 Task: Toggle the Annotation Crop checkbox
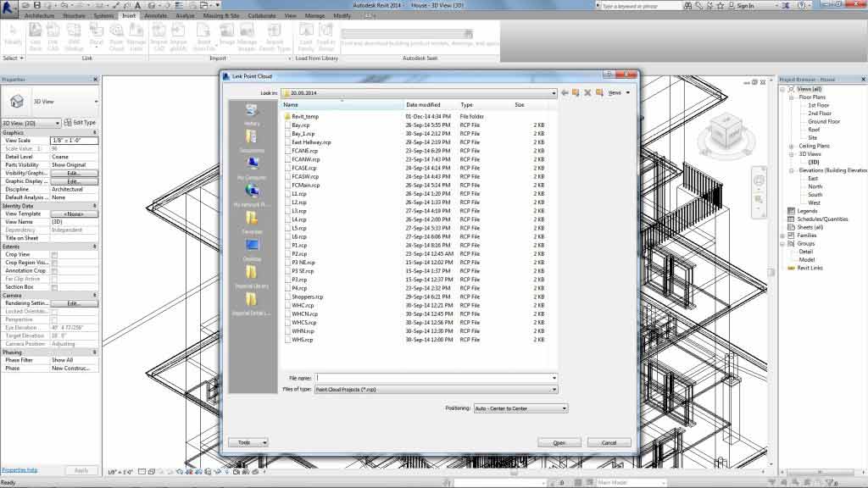pyautogui.click(x=54, y=271)
